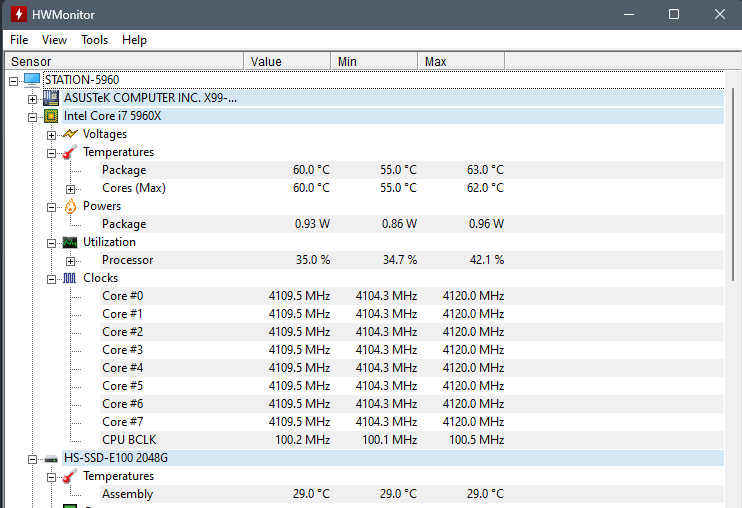Click the Voltages lightning wave icon
This screenshot has width=742, height=508.
[70, 134]
